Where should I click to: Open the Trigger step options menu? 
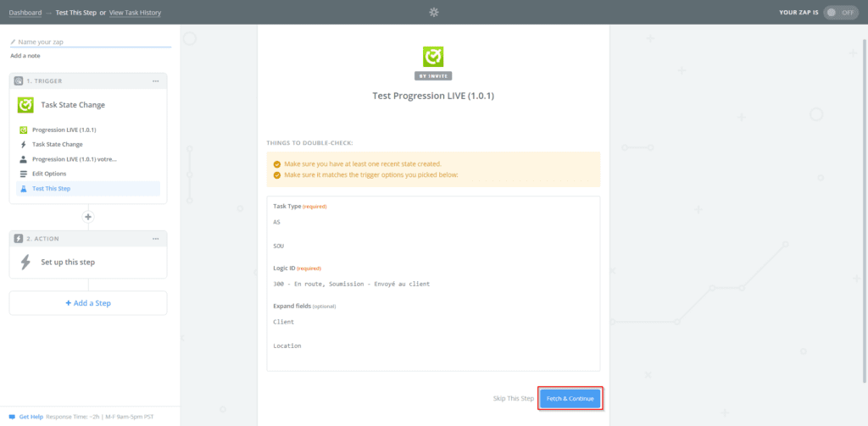(x=156, y=81)
